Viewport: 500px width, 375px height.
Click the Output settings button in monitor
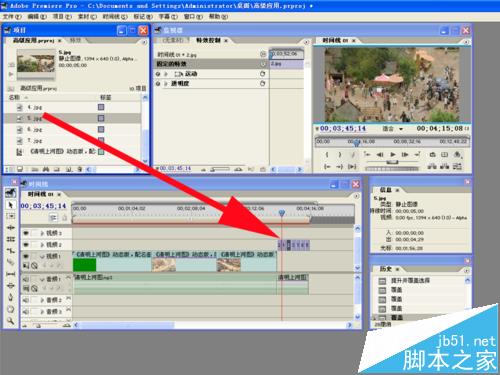457,154
